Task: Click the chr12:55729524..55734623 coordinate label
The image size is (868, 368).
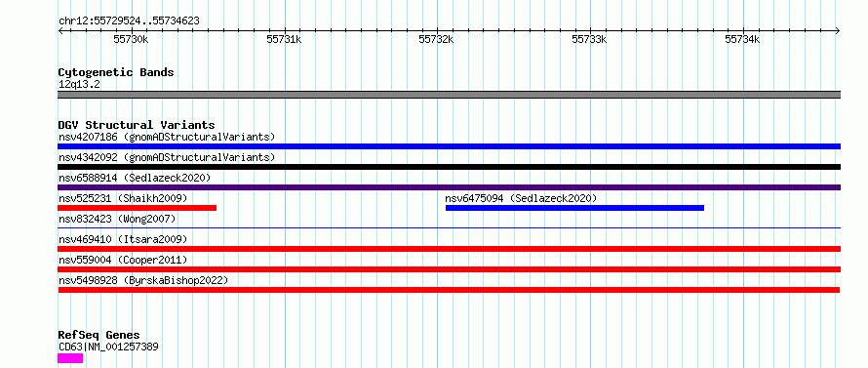Action: coord(129,21)
